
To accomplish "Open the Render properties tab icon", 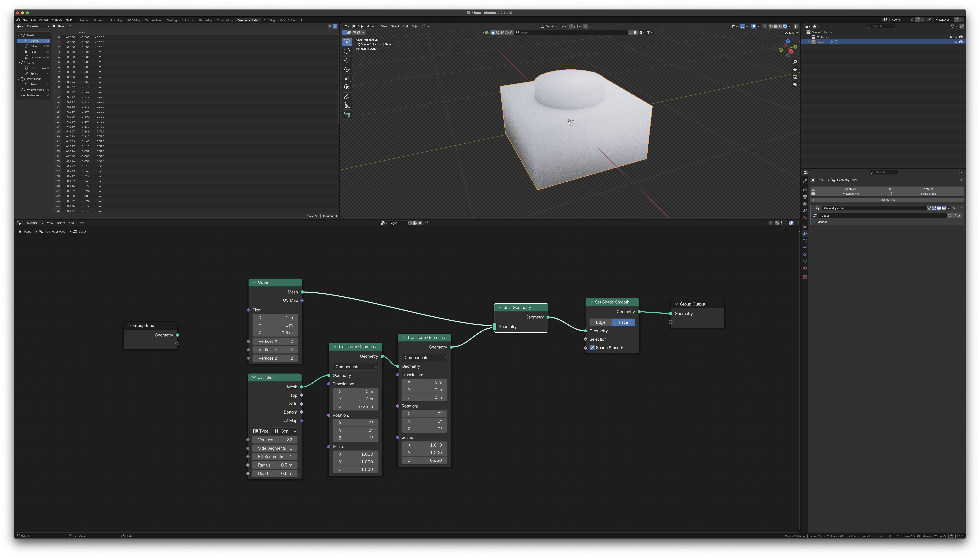I will 805,190.
